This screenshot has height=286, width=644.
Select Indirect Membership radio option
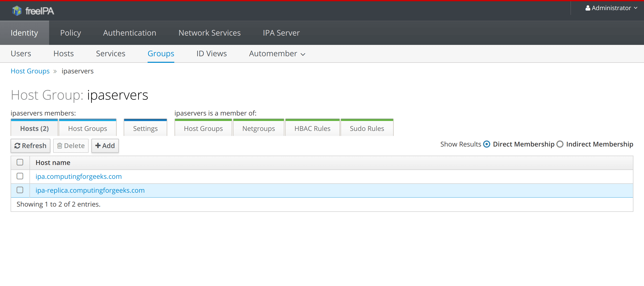click(560, 144)
